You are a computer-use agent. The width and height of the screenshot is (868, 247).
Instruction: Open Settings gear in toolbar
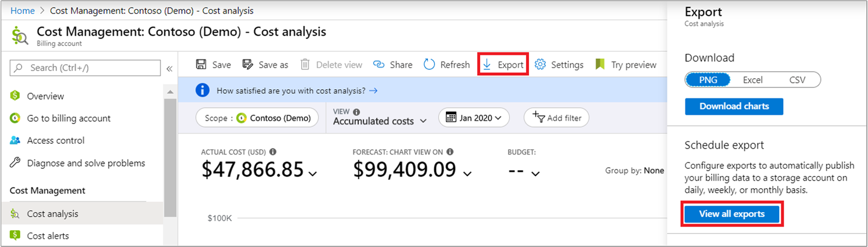(540, 65)
